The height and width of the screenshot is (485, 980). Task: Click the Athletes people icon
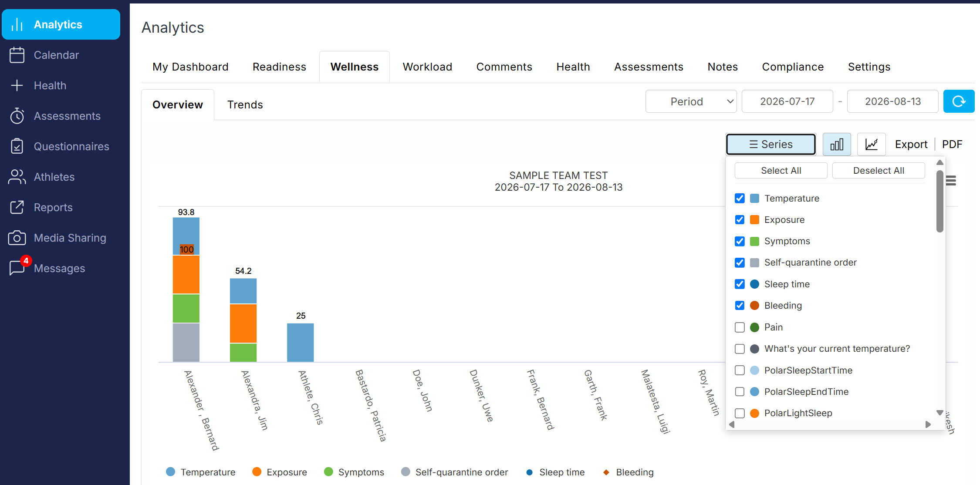tap(17, 177)
